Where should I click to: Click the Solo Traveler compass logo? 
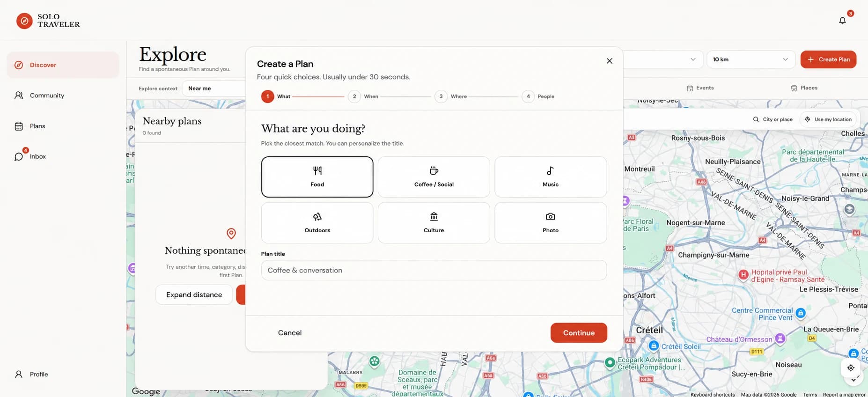pos(24,21)
